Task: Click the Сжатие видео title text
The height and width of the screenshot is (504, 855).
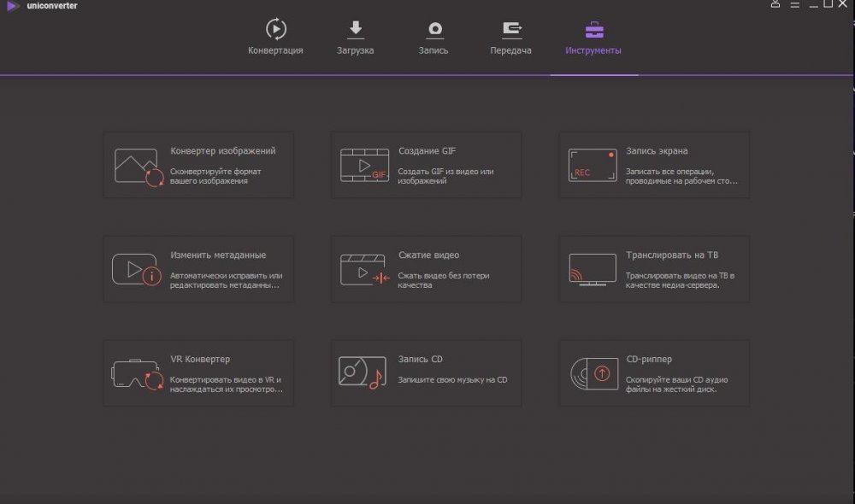Action: (x=428, y=255)
